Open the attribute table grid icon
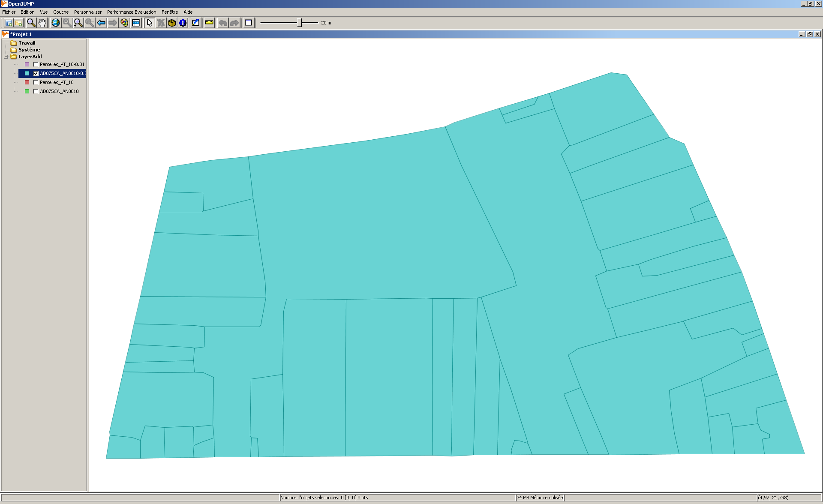The image size is (823, 504). pyautogui.click(x=136, y=23)
